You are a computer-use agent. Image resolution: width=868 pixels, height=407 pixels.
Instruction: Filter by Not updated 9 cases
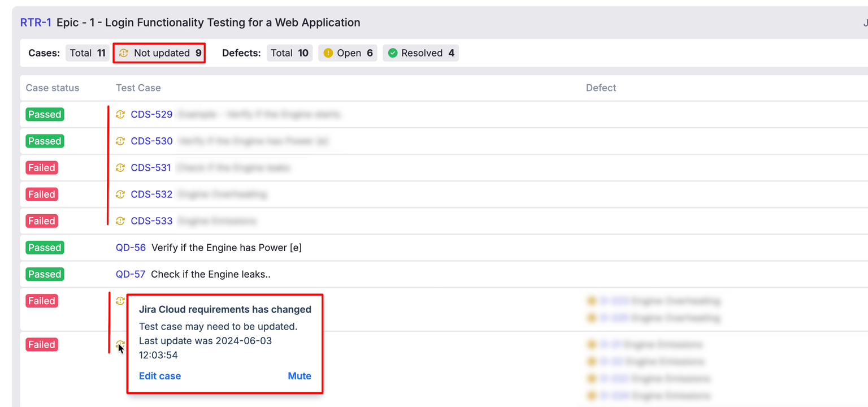(160, 53)
